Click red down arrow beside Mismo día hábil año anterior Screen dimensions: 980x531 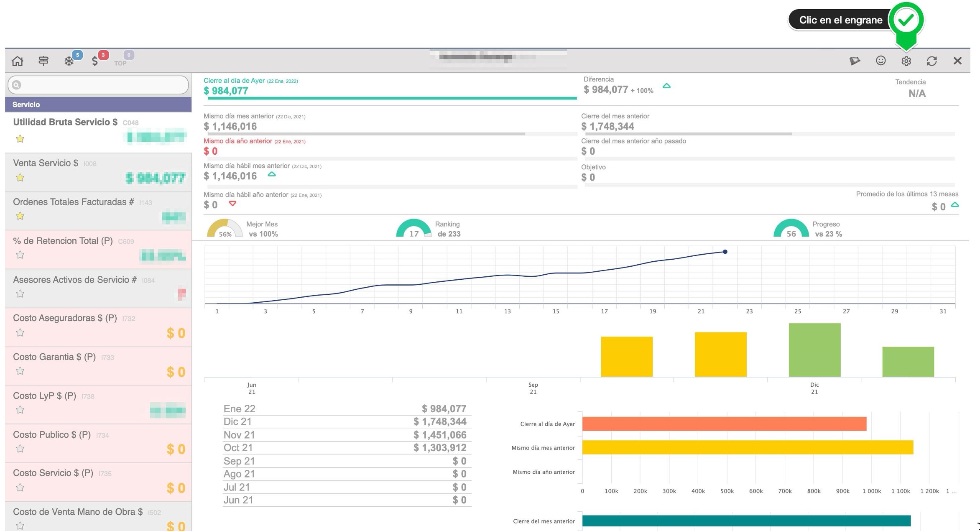(x=232, y=204)
